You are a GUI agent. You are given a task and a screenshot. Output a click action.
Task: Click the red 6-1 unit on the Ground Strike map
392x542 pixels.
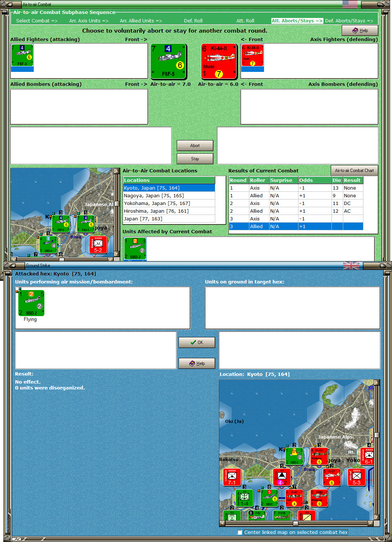coord(367,457)
